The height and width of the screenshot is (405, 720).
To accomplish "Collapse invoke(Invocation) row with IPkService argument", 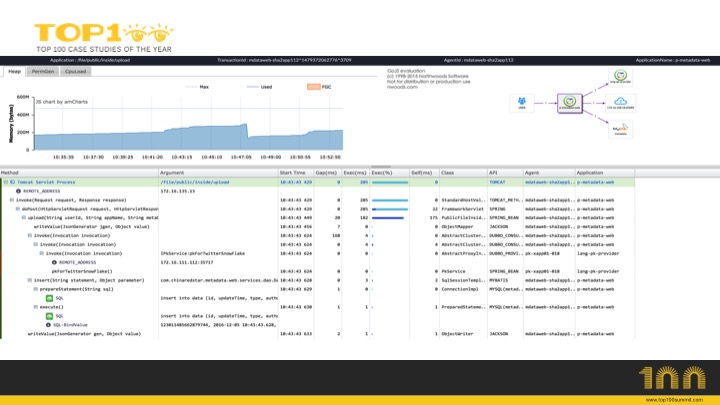I will [42, 253].
